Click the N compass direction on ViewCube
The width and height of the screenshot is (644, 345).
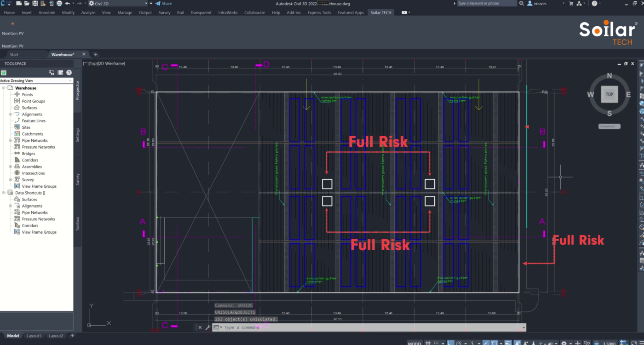point(609,76)
